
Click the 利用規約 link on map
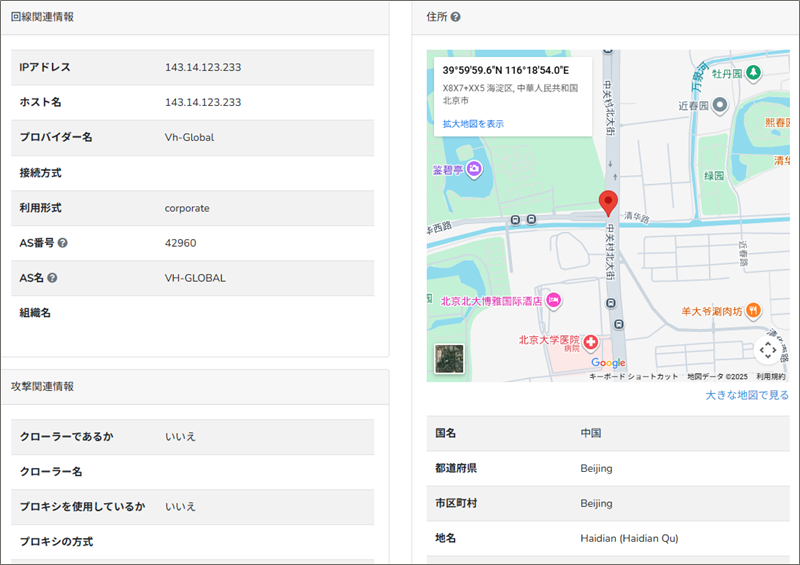click(770, 377)
